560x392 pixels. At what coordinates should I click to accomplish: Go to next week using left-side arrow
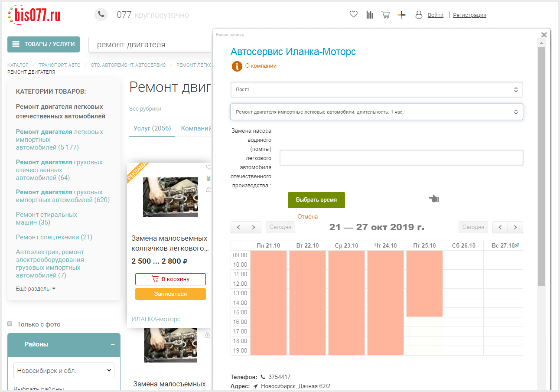click(254, 227)
